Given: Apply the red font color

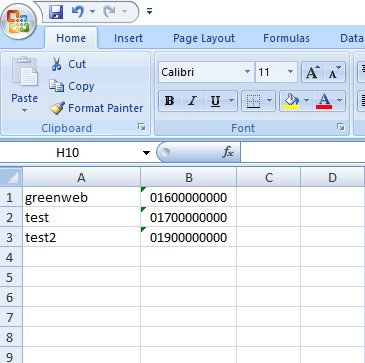Looking at the screenshot, I should point(324,101).
